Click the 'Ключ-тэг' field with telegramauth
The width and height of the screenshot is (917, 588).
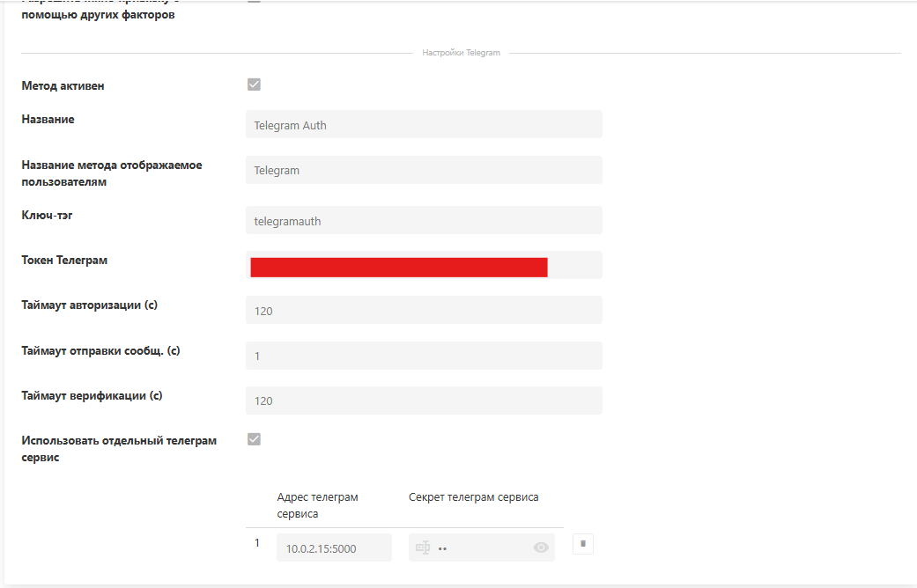point(424,220)
